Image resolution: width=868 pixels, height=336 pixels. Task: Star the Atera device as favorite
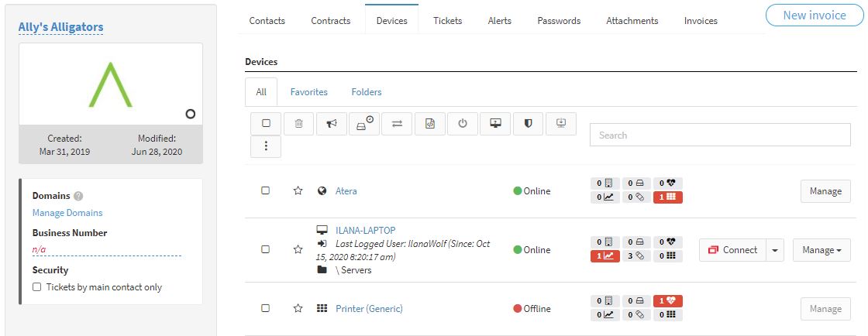(x=298, y=190)
